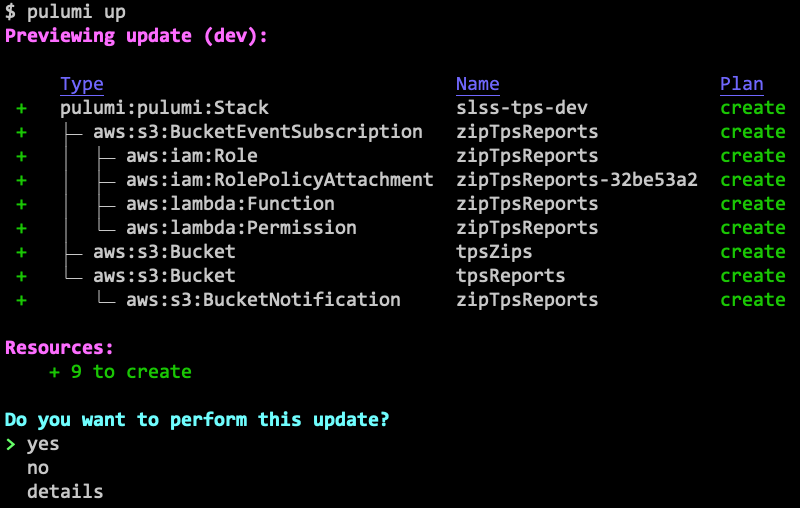The width and height of the screenshot is (800, 508).
Task: Click the "Plan" column header
Action: point(741,84)
